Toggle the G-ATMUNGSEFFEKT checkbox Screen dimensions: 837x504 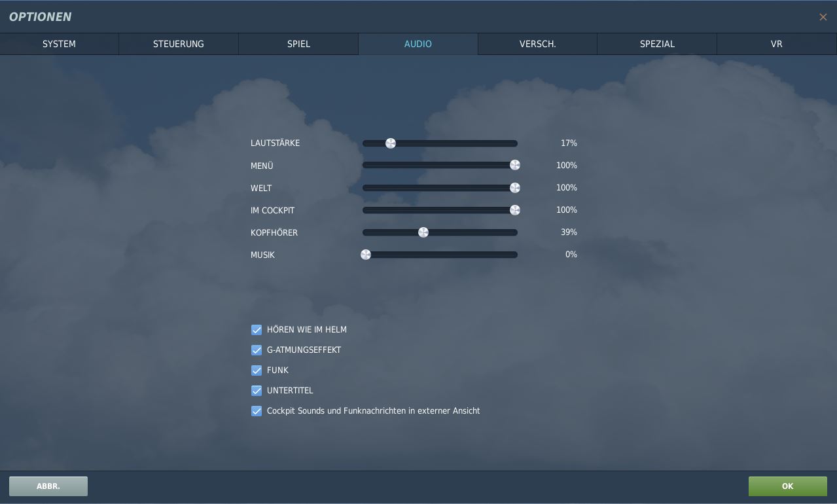coord(257,350)
